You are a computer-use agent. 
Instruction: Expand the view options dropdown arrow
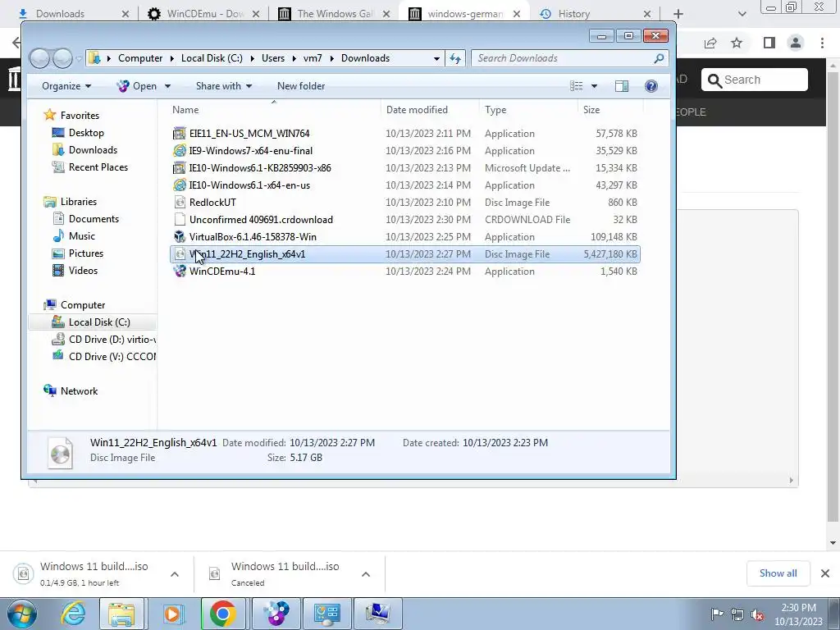[x=594, y=86]
